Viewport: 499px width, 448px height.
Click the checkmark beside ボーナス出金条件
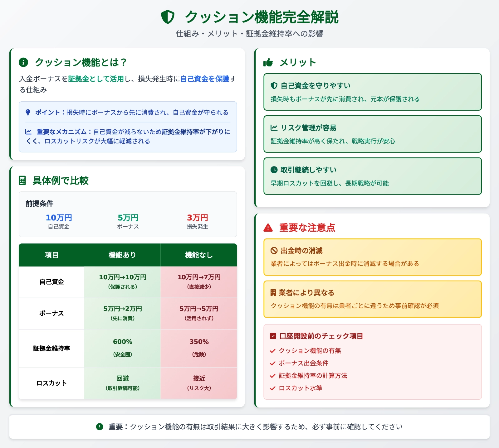pos(272,364)
